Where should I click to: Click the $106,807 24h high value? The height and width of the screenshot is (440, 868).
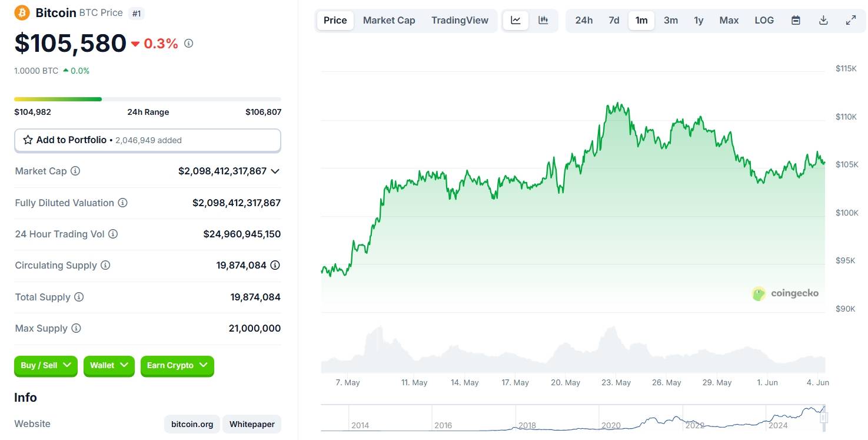pyautogui.click(x=263, y=112)
